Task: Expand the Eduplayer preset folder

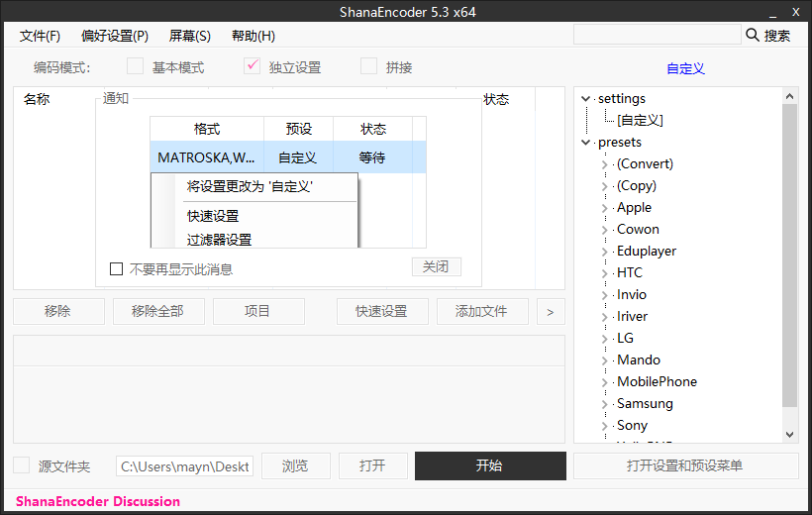Action: [x=604, y=252]
